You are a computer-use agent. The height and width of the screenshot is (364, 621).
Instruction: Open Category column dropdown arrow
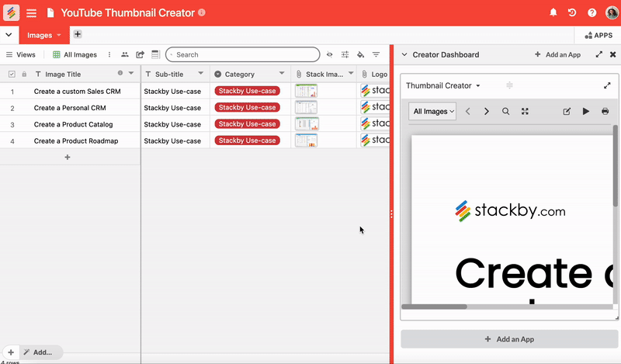coord(282,73)
